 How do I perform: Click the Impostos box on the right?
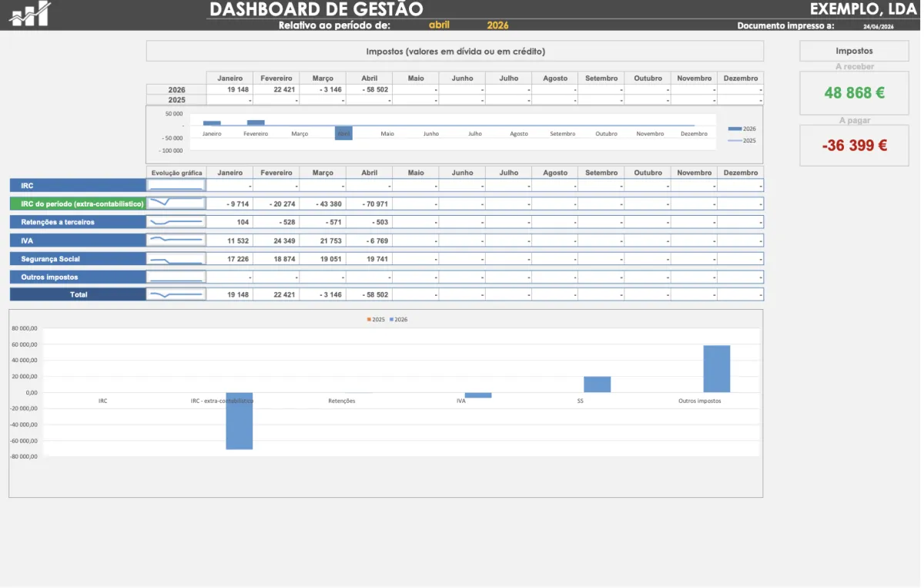(x=855, y=51)
